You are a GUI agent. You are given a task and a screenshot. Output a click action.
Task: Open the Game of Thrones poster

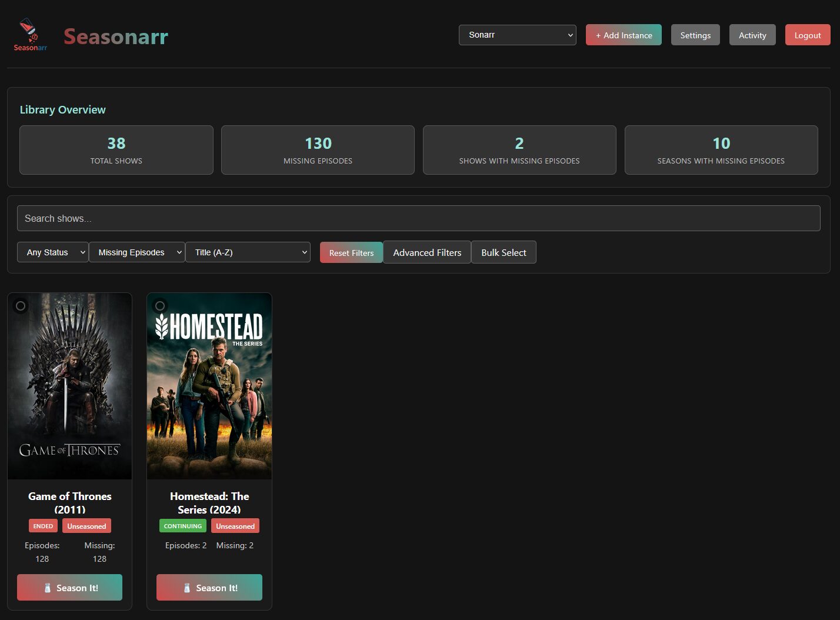click(70, 386)
